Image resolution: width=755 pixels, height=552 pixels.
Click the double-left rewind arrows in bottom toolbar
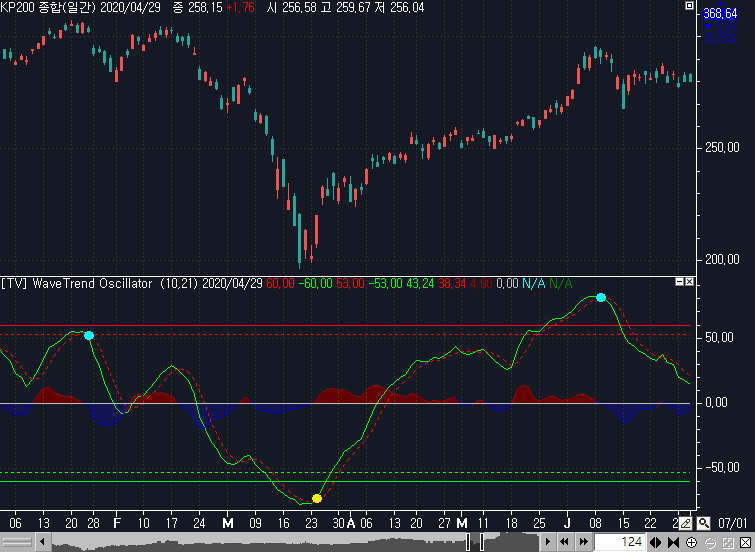pos(565,542)
